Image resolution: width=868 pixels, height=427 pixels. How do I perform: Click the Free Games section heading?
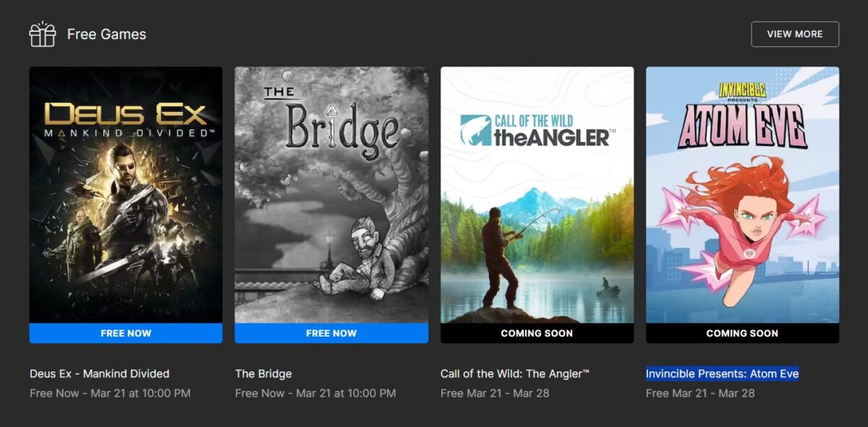pyautogui.click(x=106, y=34)
